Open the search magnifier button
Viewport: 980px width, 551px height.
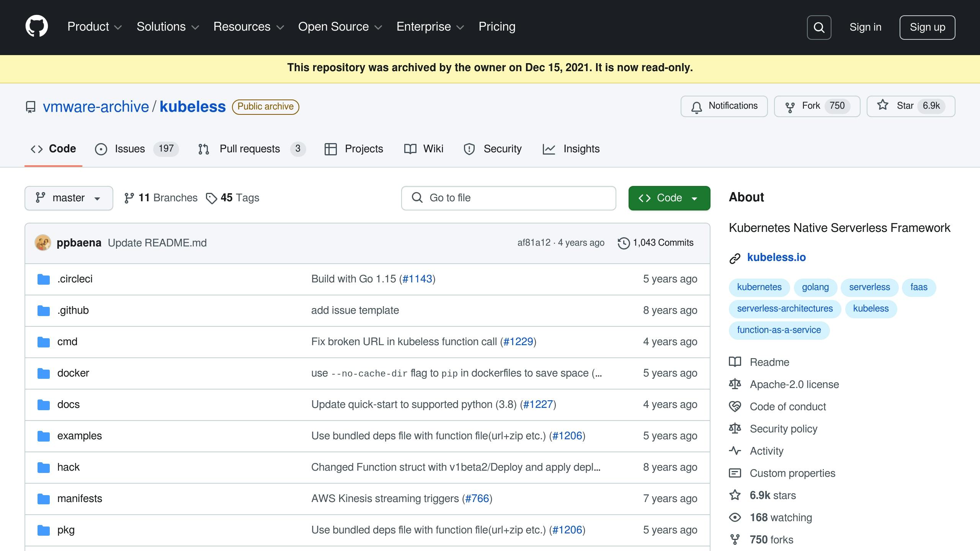819,27
